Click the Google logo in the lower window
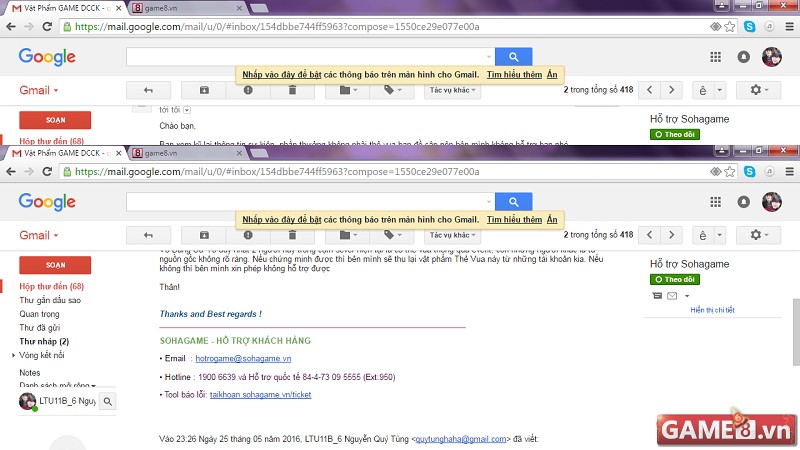Viewport: 800px width, 450px height. (47, 202)
